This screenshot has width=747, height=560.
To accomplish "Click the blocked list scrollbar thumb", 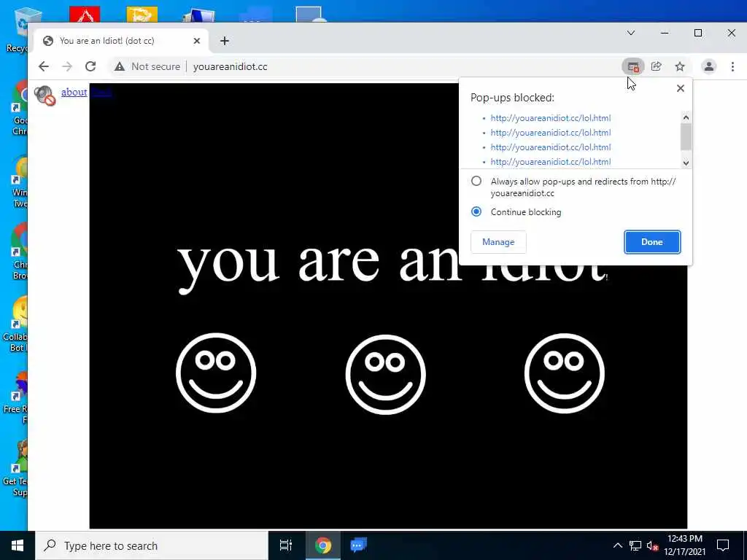I will (686, 136).
